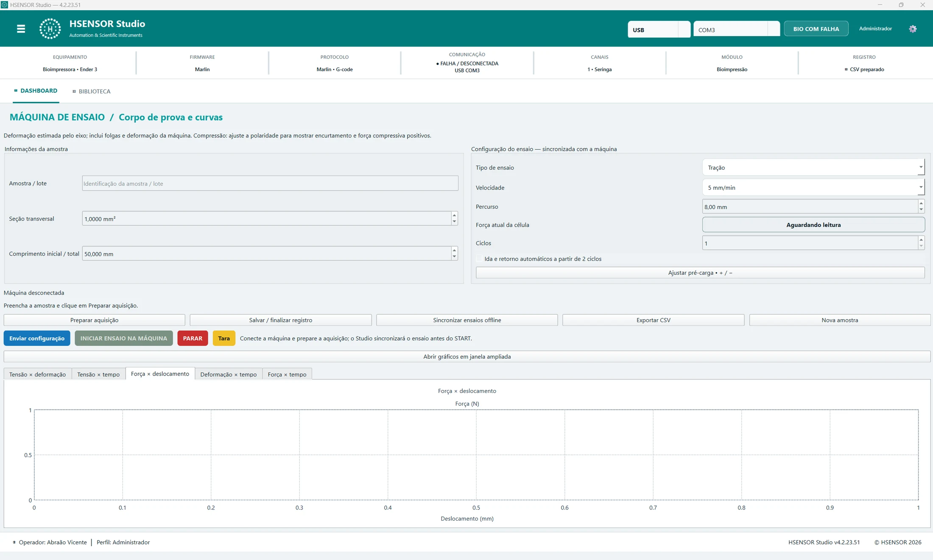Click the 'Bioimpressora • Ender 3' equipment status
This screenshot has height=560, width=933.
coord(70,69)
